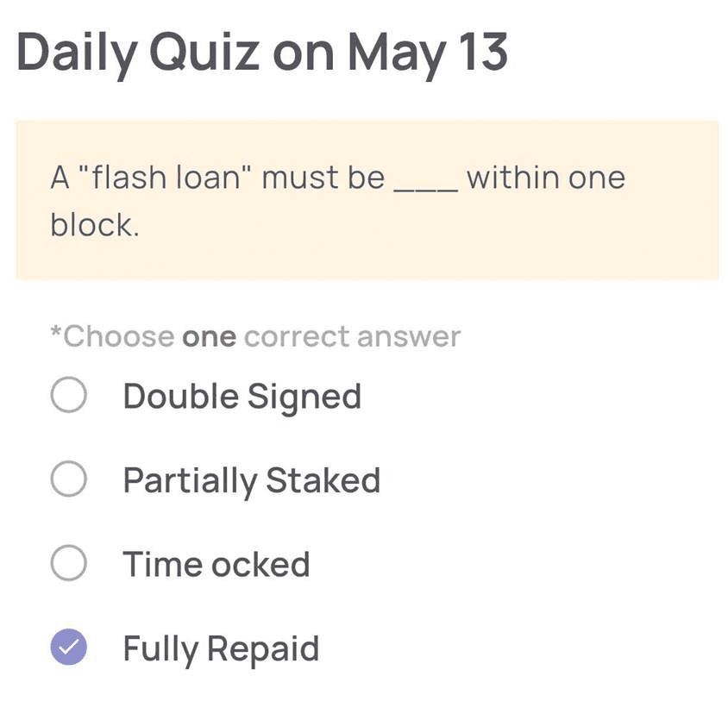Click the Fully Repaid answer text
Viewport: 728px width, 726px height.
221,650
